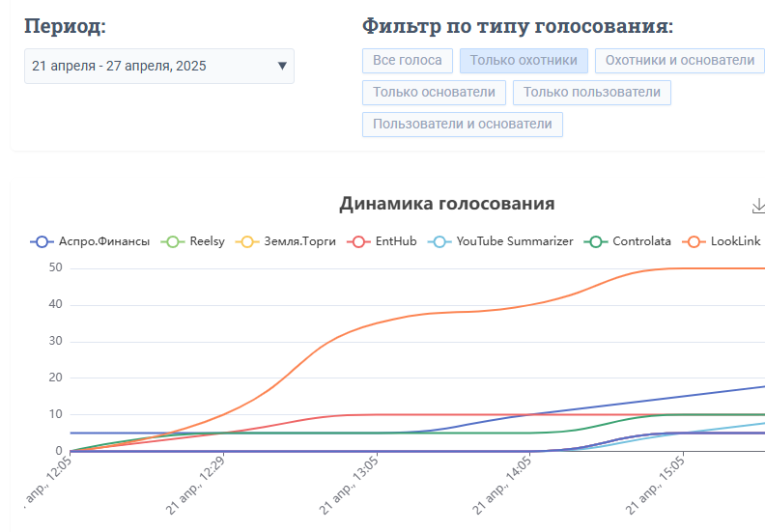Click the Controlata green legend icon
The width and height of the screenshot is (765, 532).
coord(596,241)
